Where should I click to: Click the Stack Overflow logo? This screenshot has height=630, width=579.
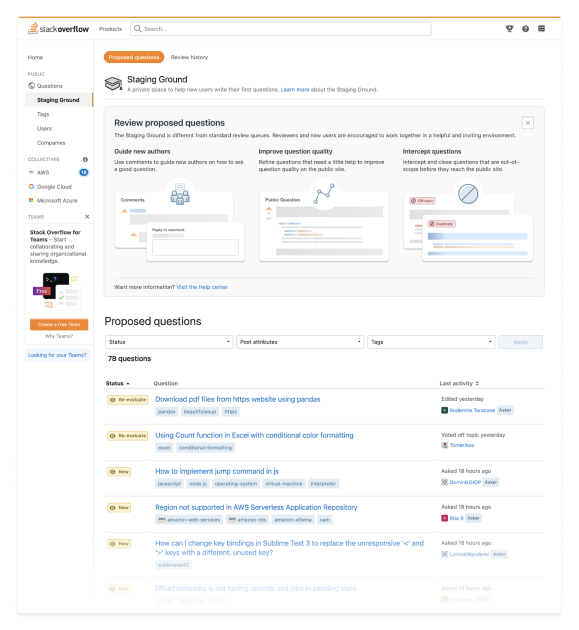58,29
